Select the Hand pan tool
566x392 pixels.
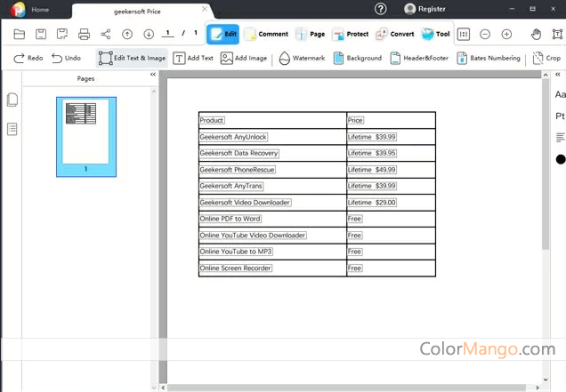tap(536, 35)
